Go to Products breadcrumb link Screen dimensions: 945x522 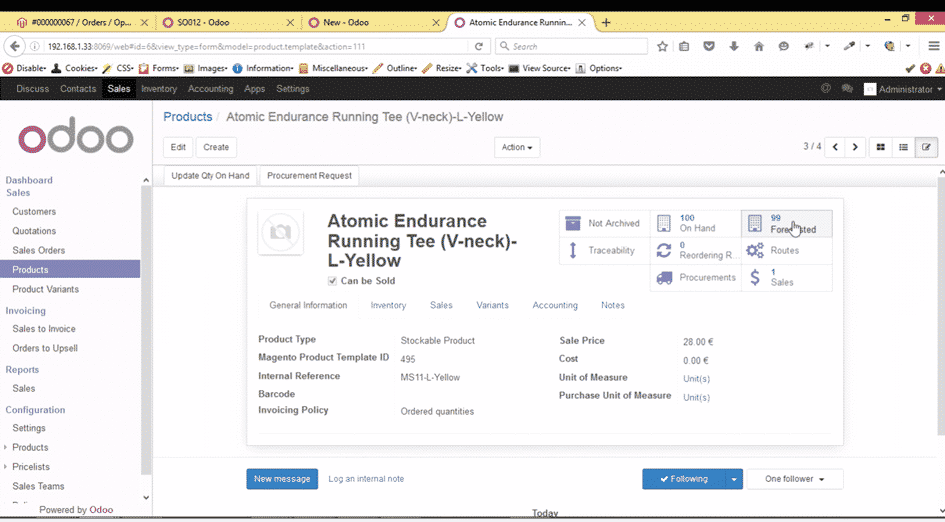click(187, 117)
